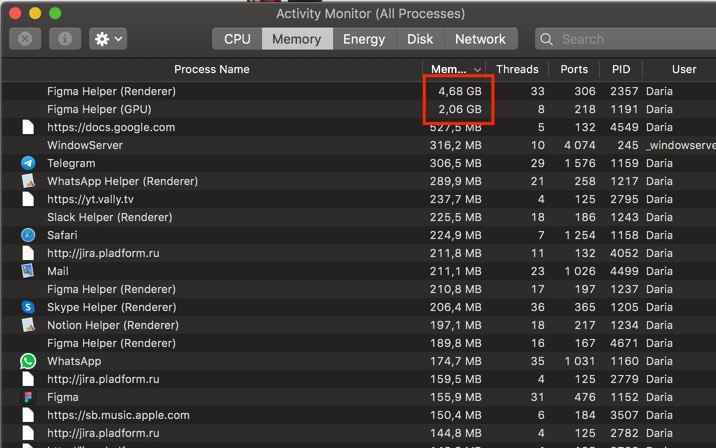The width and height of the screenshot is (716, 448).
Task: Click the 155,9 MB Figma memory value
Action: [455, 397]
